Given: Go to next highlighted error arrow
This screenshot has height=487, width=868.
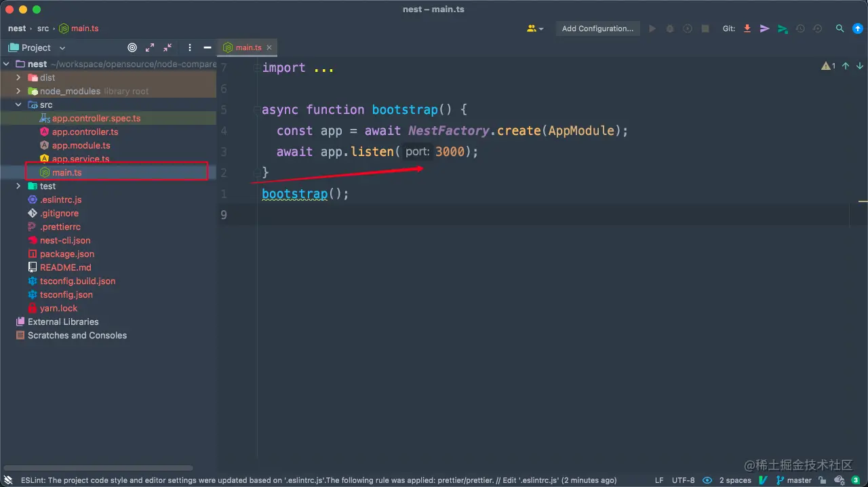Looking at the screenshot, I should coord(860,66).
